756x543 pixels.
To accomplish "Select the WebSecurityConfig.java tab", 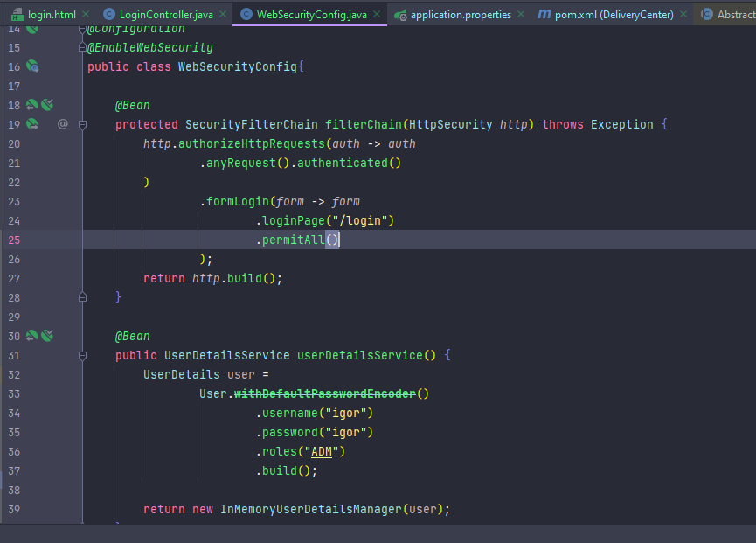I will (311, 15).
